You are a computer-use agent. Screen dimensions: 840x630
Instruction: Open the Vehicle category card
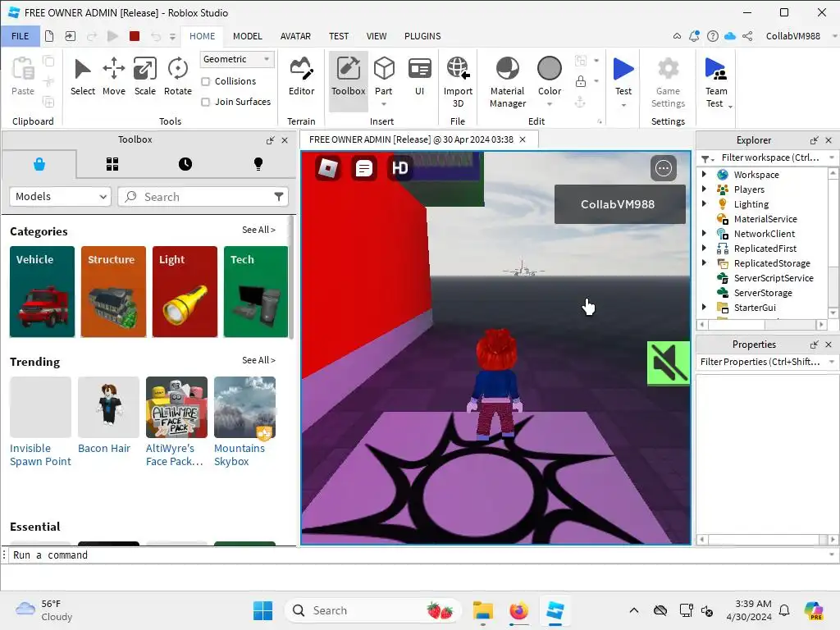[x=42, y=291]
